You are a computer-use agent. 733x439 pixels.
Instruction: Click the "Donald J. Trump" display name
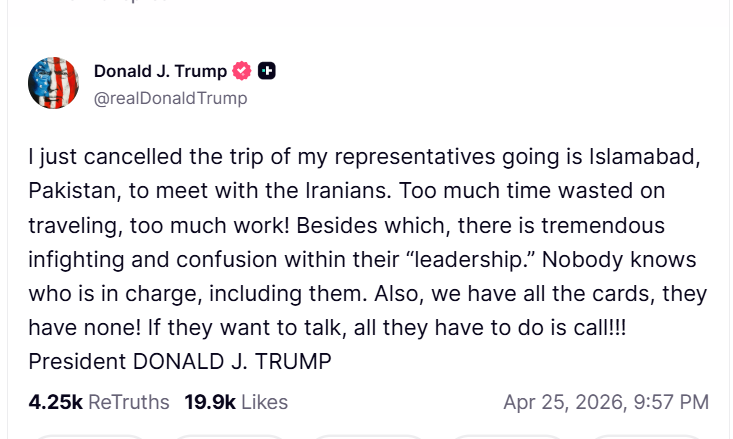[160, 71]
